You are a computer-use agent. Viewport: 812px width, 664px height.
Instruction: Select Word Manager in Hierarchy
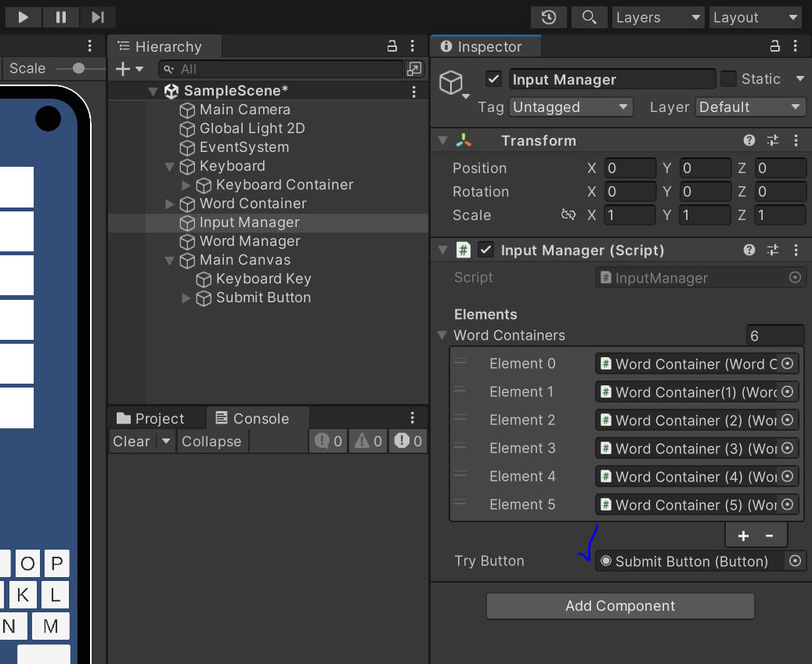[250, 241]
